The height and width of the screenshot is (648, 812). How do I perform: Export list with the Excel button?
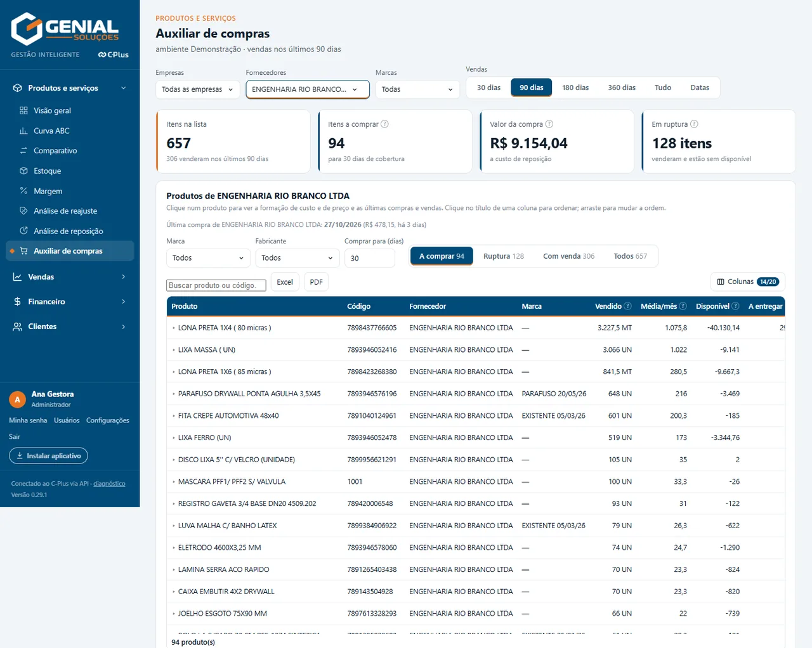(x=285, y=282)
